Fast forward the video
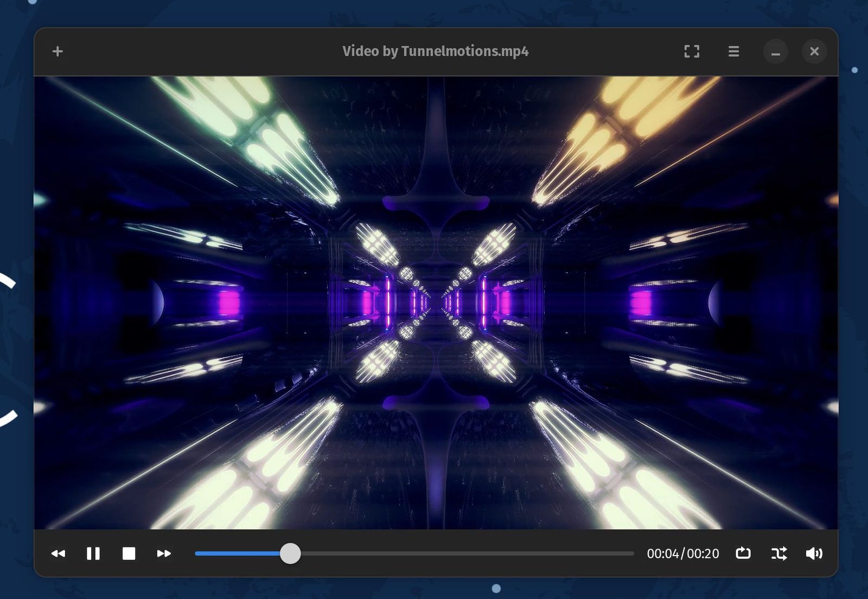The image size is (868, 599). tap(164, 553)
